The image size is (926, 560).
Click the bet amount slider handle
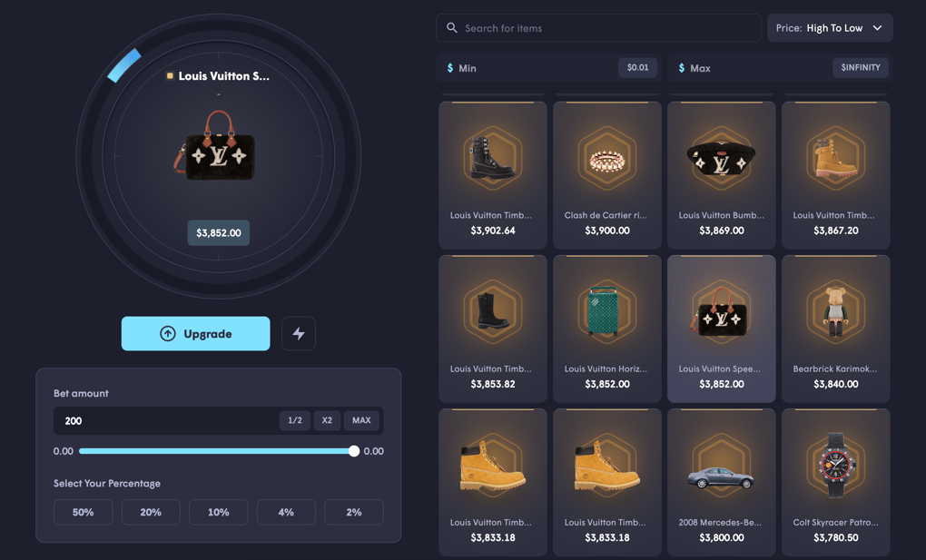[354, 451]
